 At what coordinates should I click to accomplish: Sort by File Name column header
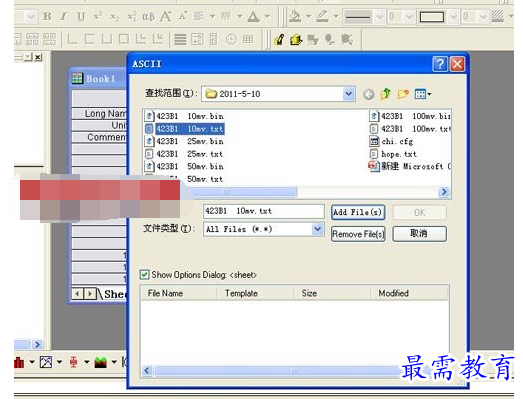(x=179, y=293)
